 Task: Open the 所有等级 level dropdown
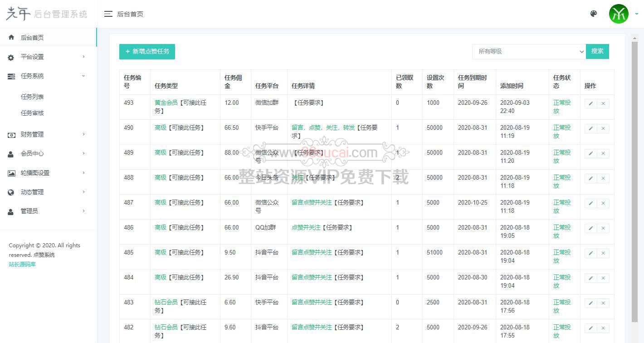[x=529, y=52]
